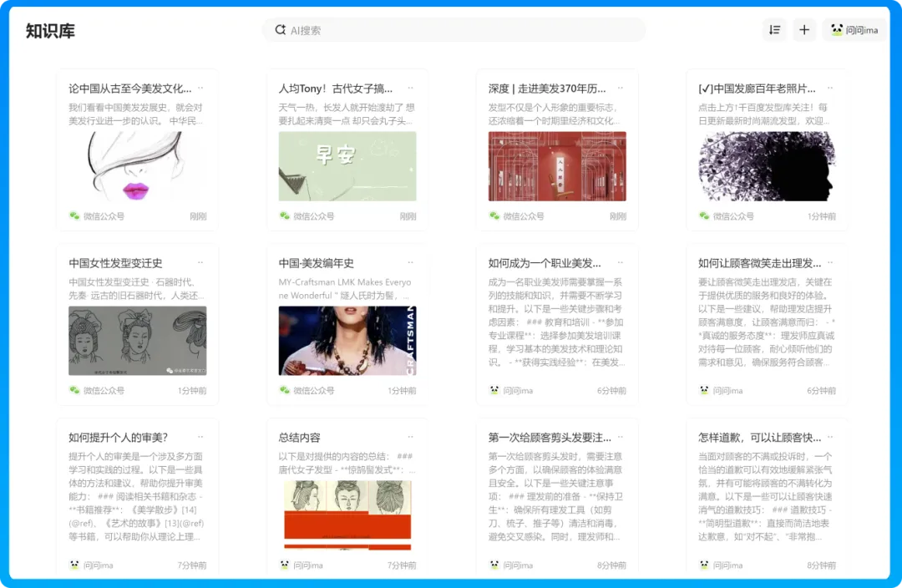Screen dimensions: 902x588
Task: Open the 论中国从古至今美发文化 article title
Action: (130, 88)
